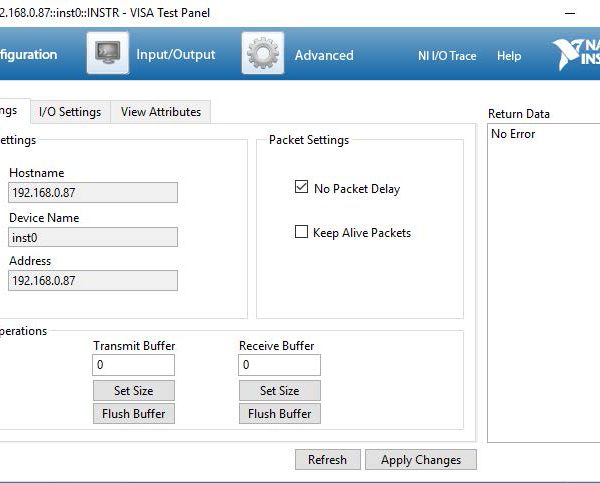This screenshot has width=600, height=483.
Task: Open the View Attributes tab
Action: click(x=161, y=112)
